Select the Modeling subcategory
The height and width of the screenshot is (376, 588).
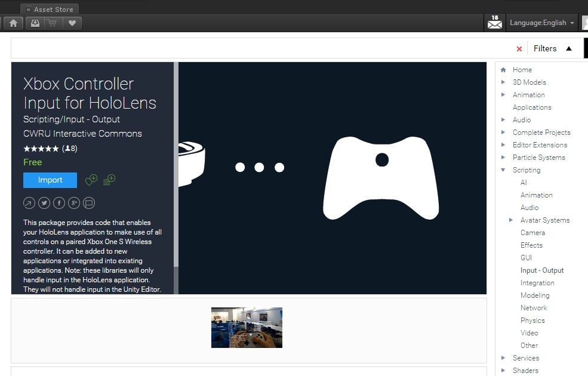pos(535,295)
